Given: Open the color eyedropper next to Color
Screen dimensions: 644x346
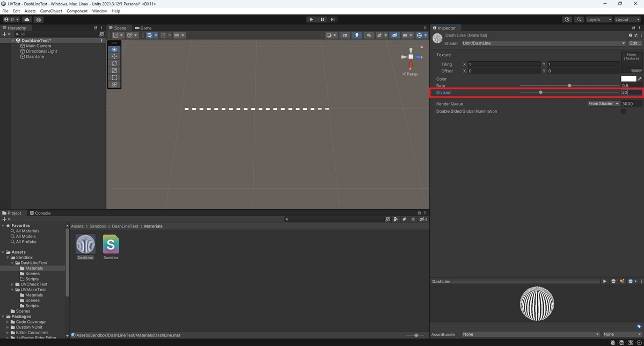Looking at the screenshot, I should click(639, 79).
